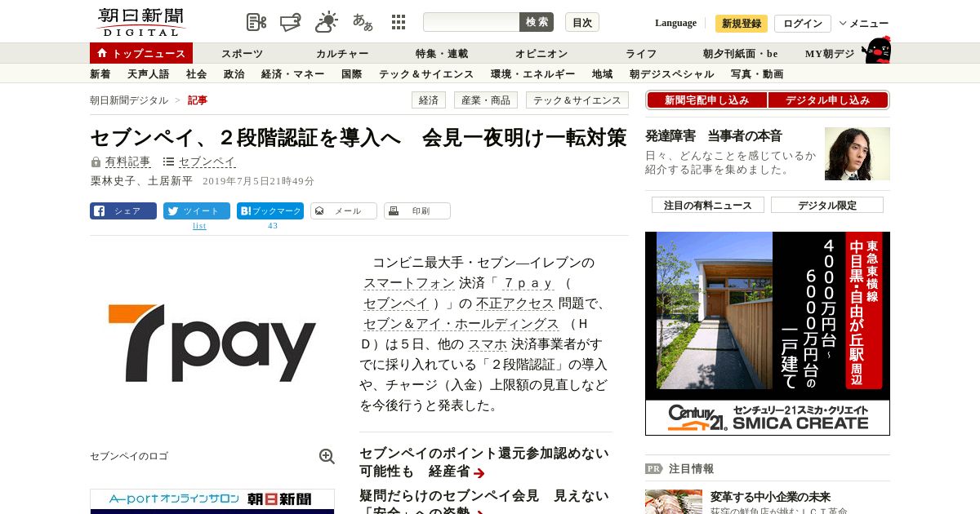The width and height of the screenshot is (980, 514).
Task: Open the 目次 table of contents
Action: point(582,22)
